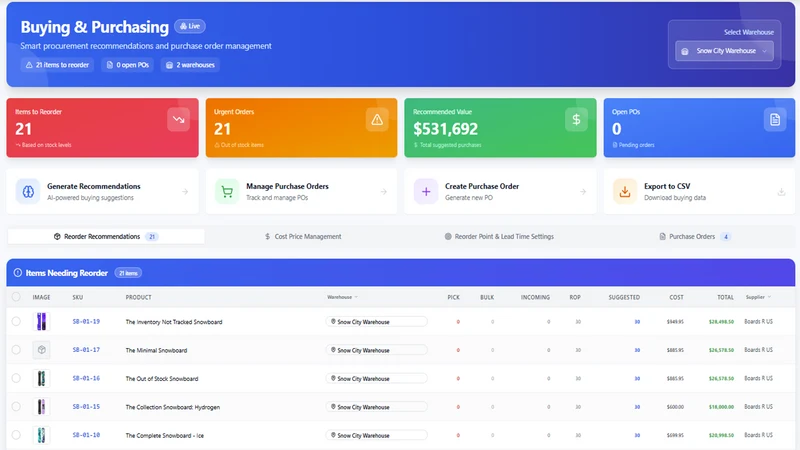Change warehouse for The Minimal Snowboard
Viewport: 800px width, 450px height.
377,350
